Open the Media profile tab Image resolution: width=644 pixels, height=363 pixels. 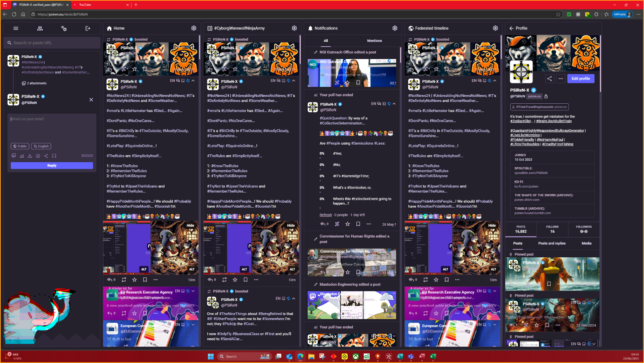[x=587, y=243]
